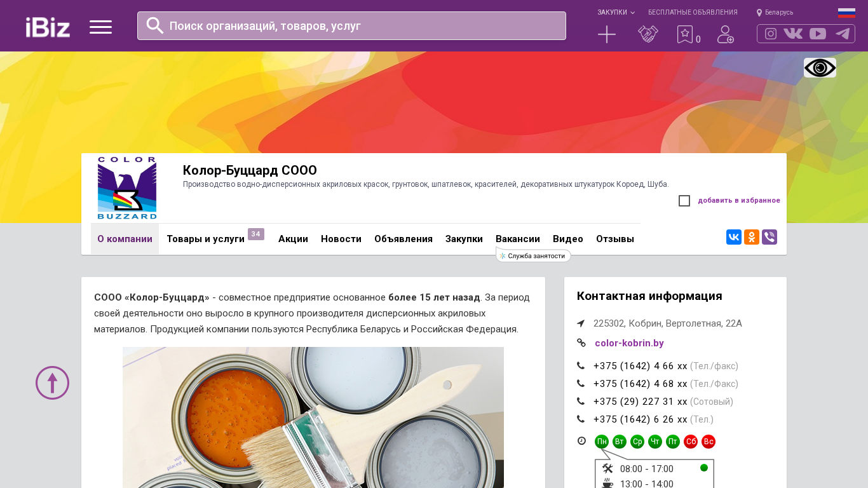Reveal mobile phone +375 (29) 227 31 xx
This screenshot has height=488, width=868.
641,402
